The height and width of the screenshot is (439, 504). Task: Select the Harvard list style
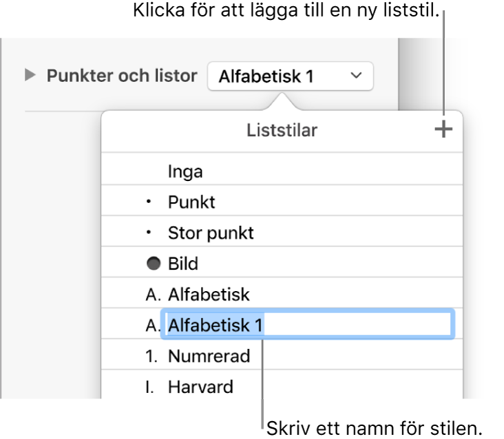[282, 385]
